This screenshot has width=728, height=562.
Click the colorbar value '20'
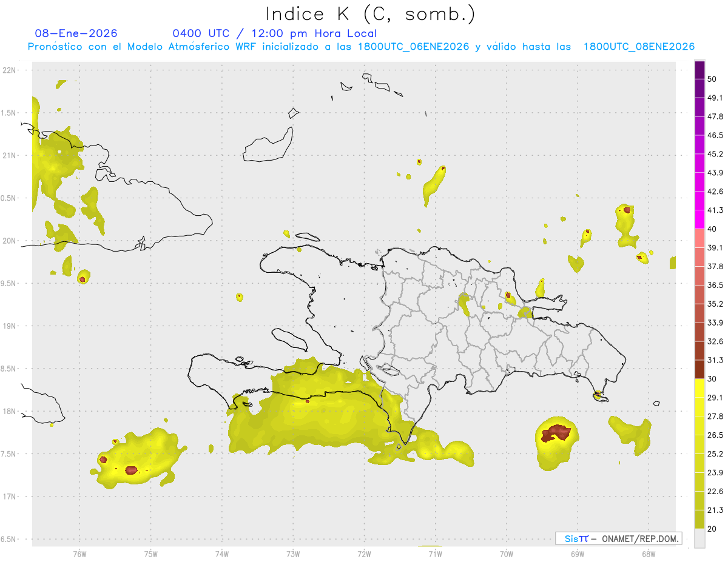tap(713, 529)
